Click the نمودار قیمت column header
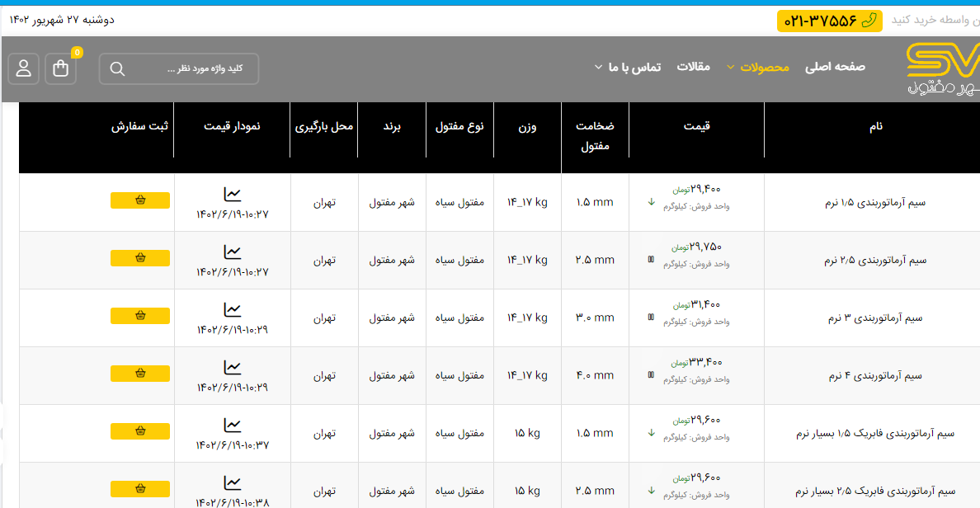This screenshot has width=980, height=508. pyautogui.click(x=232, y=126)
